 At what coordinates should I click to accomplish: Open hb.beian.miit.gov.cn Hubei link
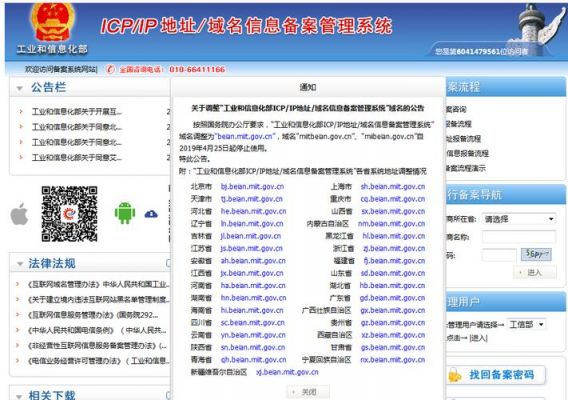[392, 285]
